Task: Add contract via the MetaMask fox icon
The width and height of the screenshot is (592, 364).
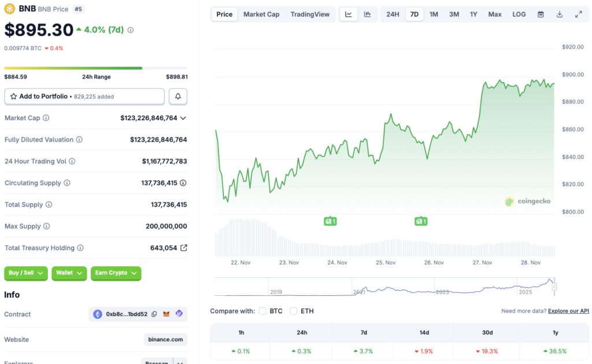Action: [166, 314]
